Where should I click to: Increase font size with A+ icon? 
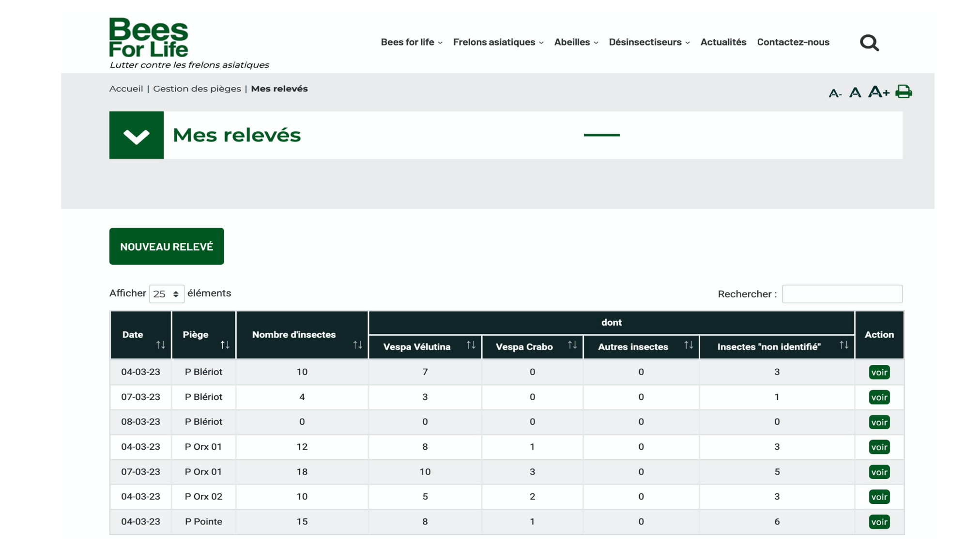pyautogui.click(x=878, y=92)
